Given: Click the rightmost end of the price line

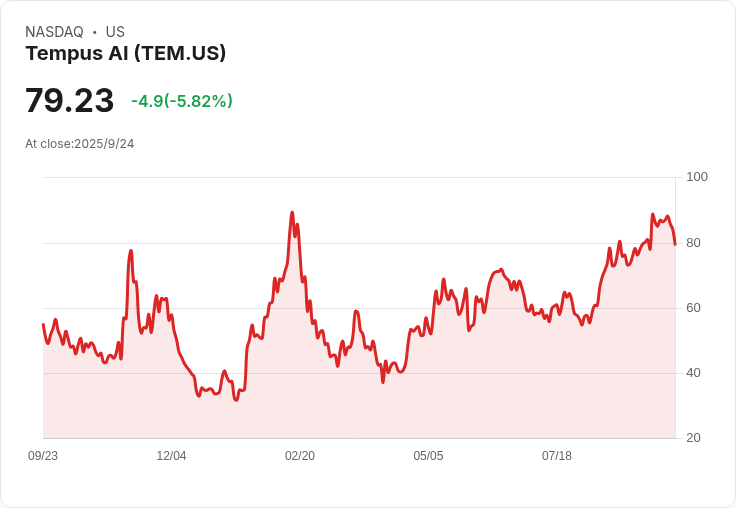Looking at the screenshot, I should pos(675,244).
